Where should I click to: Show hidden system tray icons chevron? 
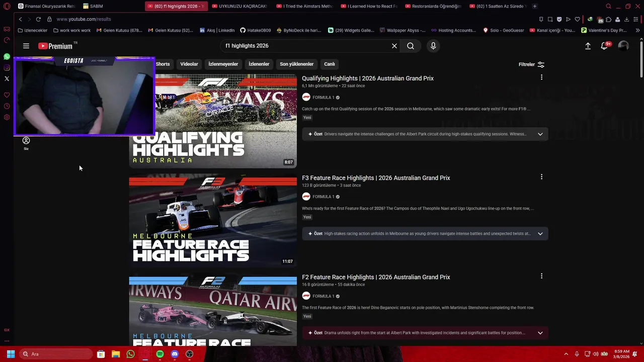(x=566, y=354)
